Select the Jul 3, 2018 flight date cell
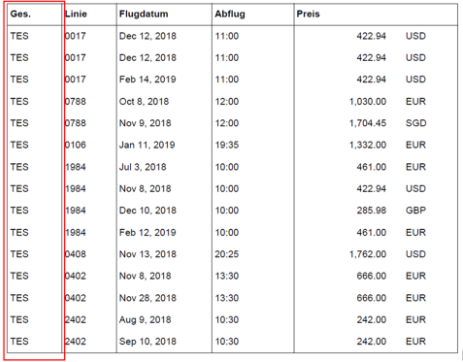The height and width of the screenshot is (362, 463). coord(143,167)
